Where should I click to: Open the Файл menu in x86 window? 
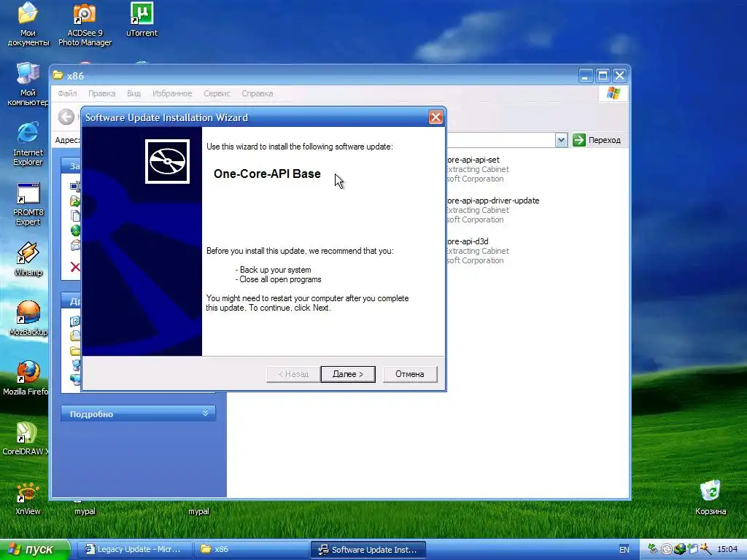click(67, 93)
